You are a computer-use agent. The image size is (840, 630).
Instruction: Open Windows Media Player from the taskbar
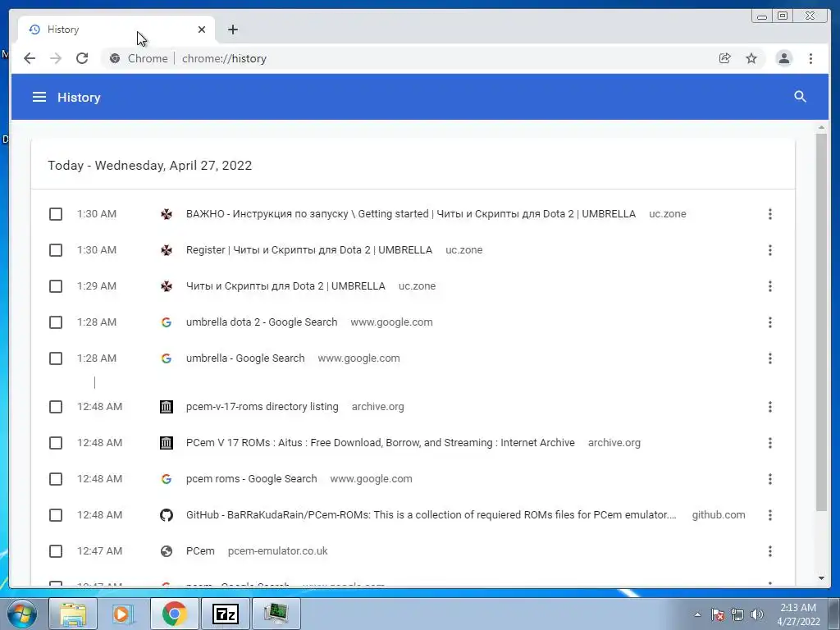[x=123, y=614]
